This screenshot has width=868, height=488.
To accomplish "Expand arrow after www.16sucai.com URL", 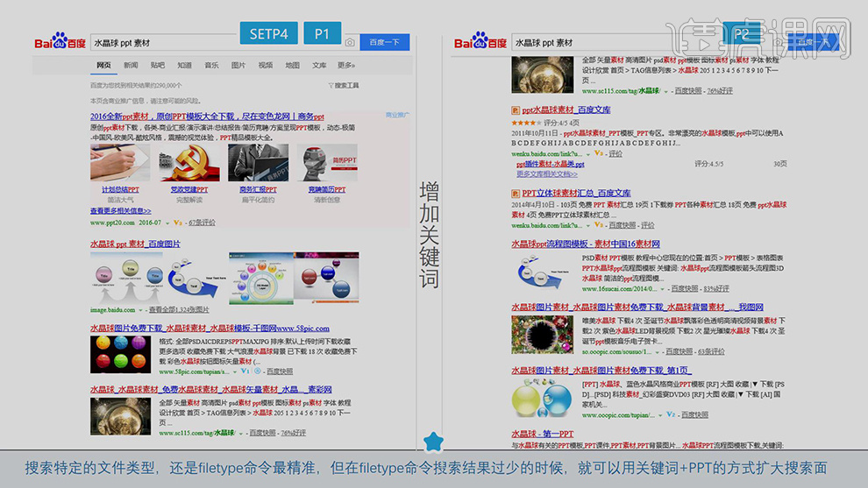I will (x=663, y=289).
